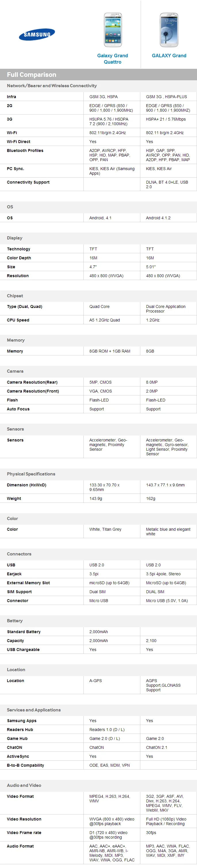The height and width of the screenshot is (868, 197).
Task: Select '143.7 x 77.1 x 9.6mm' value
Action: 165,485
